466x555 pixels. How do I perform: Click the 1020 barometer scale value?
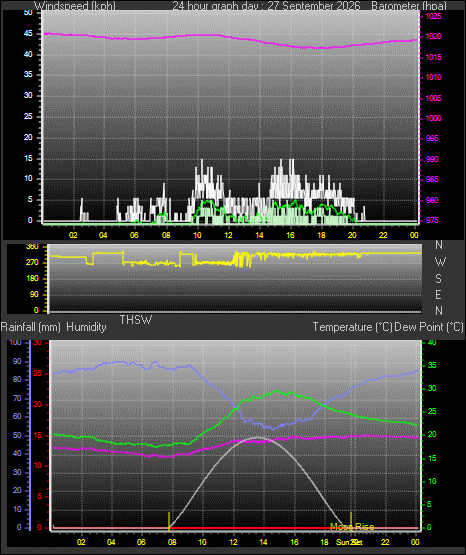tap(433, 36)
